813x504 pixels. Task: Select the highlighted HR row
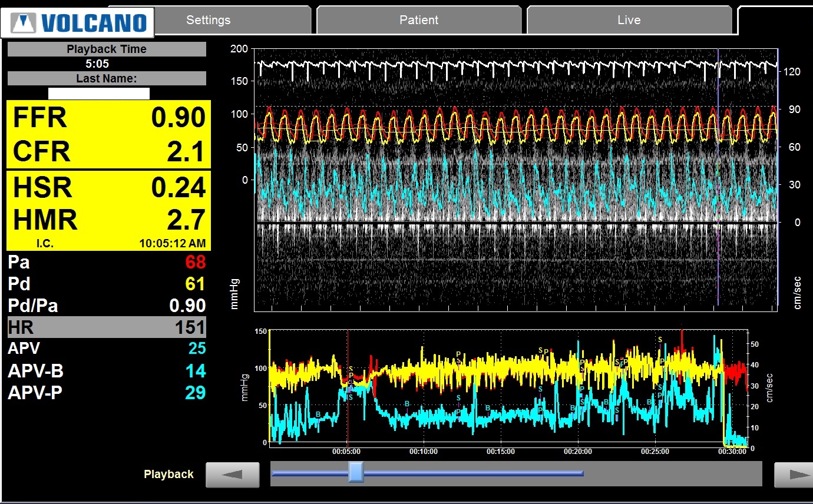(x=107, y=327)
